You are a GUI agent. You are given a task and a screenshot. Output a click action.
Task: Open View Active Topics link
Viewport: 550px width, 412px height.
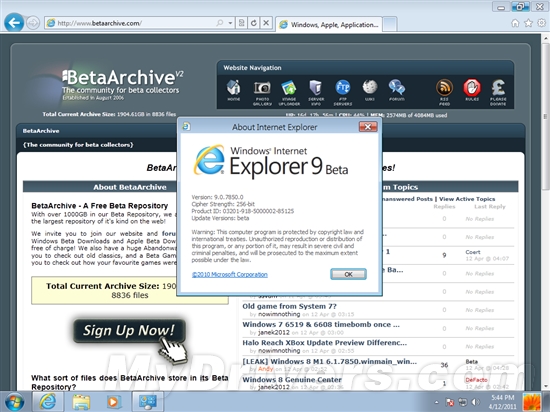coord(467,199)
